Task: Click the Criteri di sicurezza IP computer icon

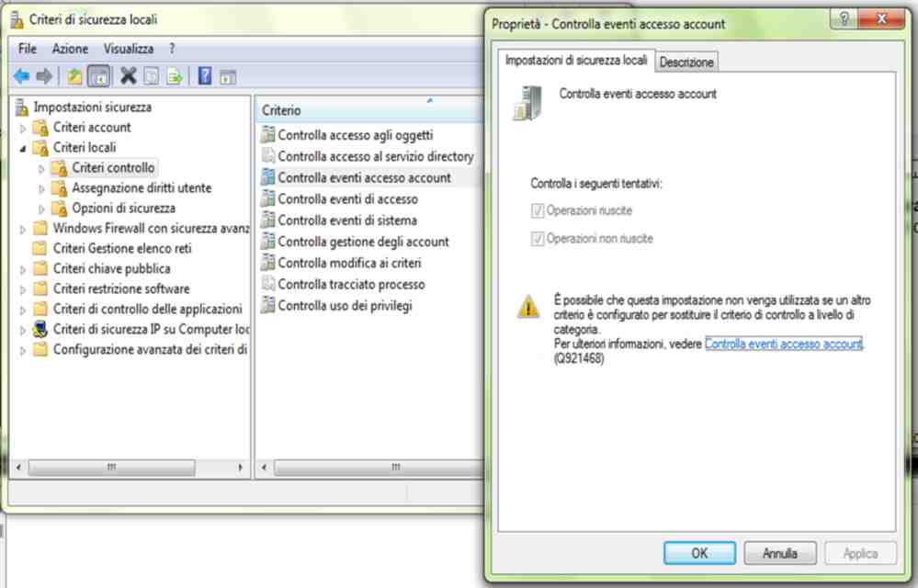Action: pos(40,330)
